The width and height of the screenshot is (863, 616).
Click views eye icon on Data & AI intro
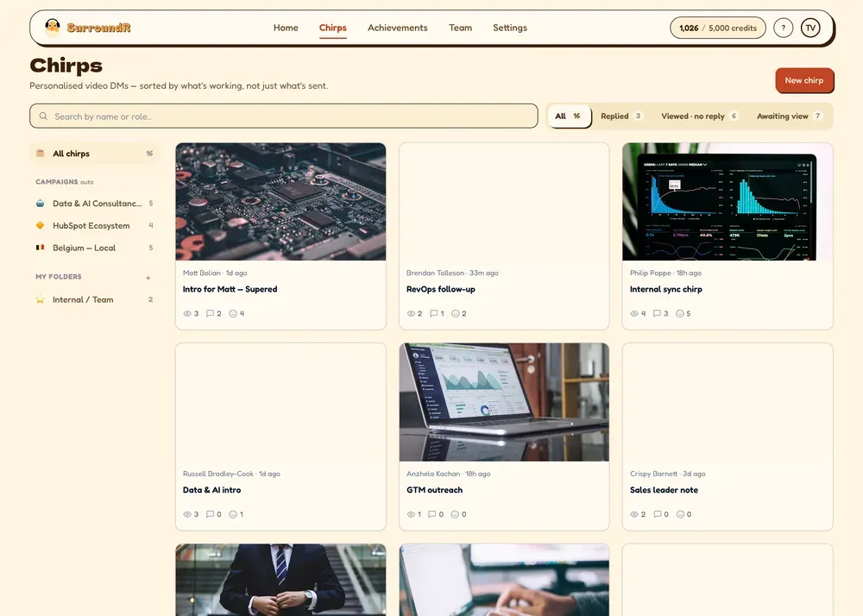click(x=187, y=514)
